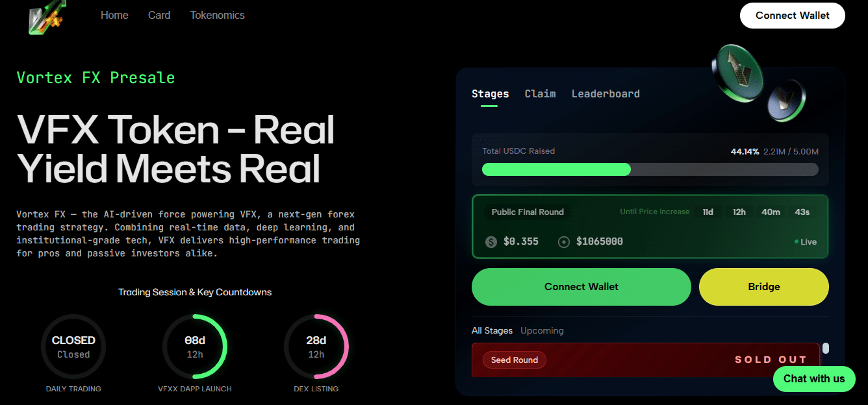Click the green Live status dot
The width and height of the screenshot is (868, 405).
(x=797, y=241)
